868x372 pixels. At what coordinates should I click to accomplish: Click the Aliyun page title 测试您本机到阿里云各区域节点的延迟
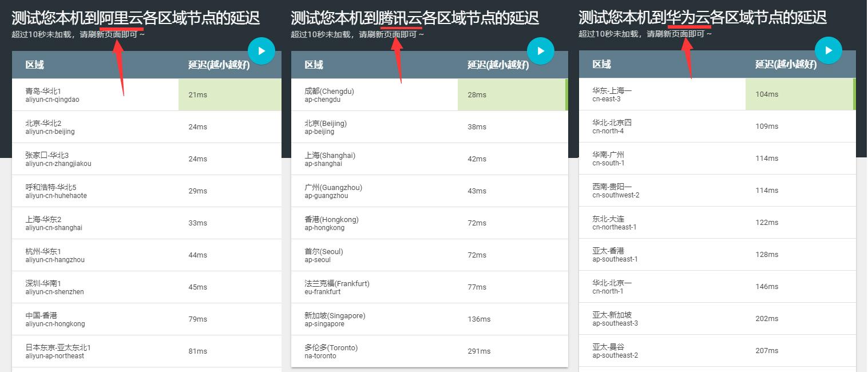point(136,18)
